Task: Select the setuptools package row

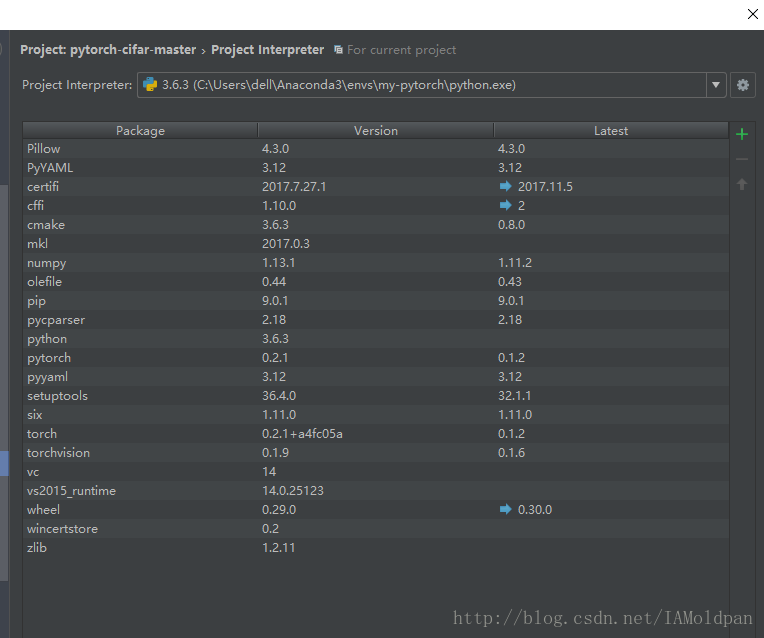Action: tap(376, 396)
